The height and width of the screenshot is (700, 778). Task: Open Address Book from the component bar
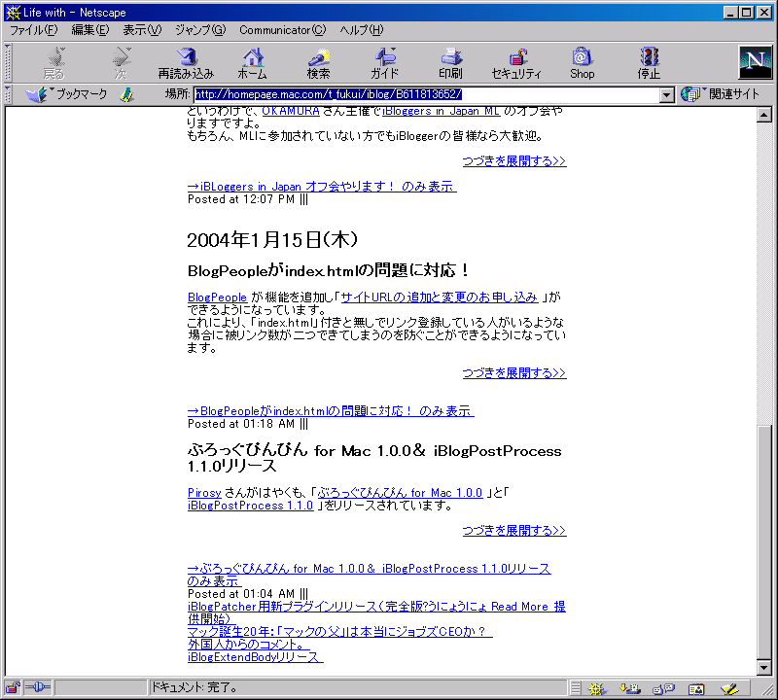(696, 688)
